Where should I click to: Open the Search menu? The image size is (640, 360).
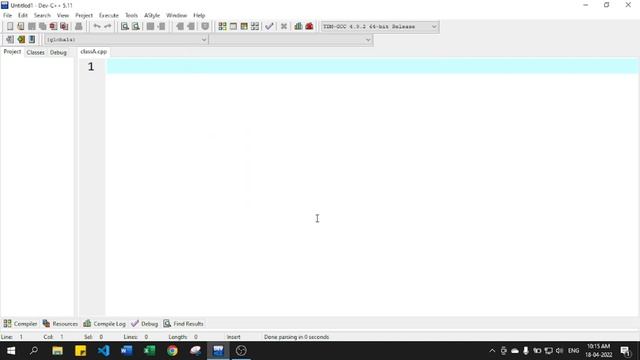[42, 16]
